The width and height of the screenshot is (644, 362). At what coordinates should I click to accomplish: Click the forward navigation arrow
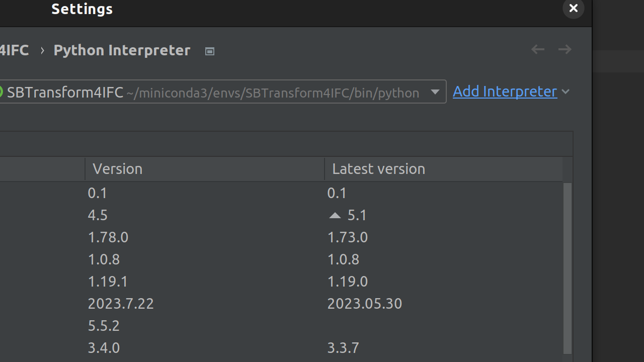(x=565, y=49)
